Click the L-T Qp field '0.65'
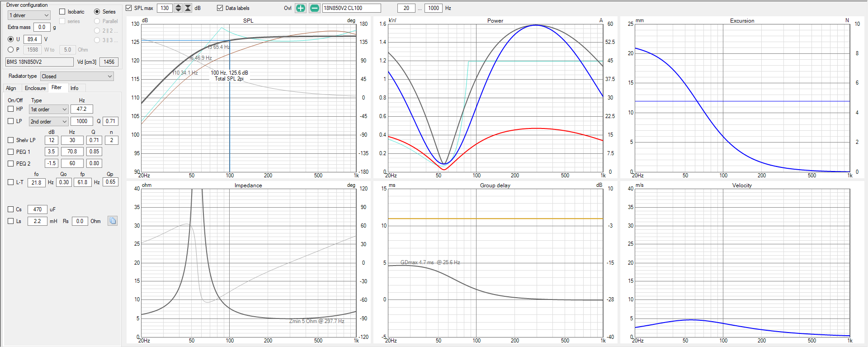The width and height of the screenshot is (868, 347). pyautogui.click(x=110, y=182)
